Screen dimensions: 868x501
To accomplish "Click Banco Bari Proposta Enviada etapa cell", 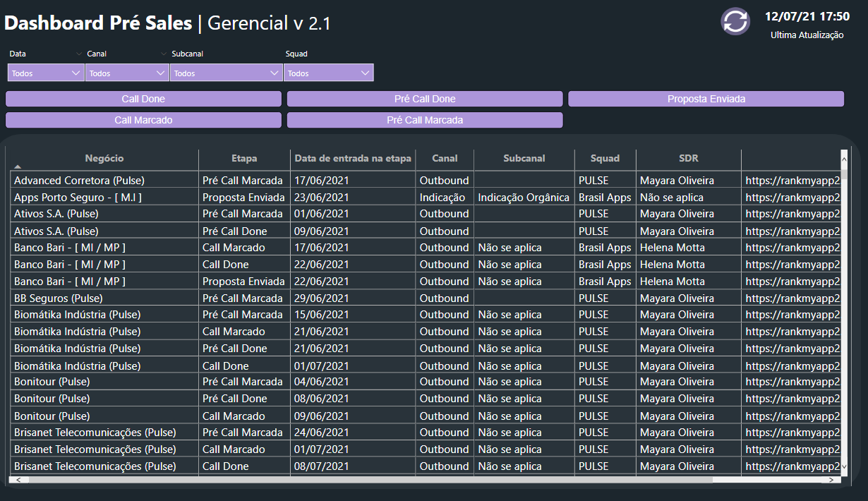I will (243, 281).
